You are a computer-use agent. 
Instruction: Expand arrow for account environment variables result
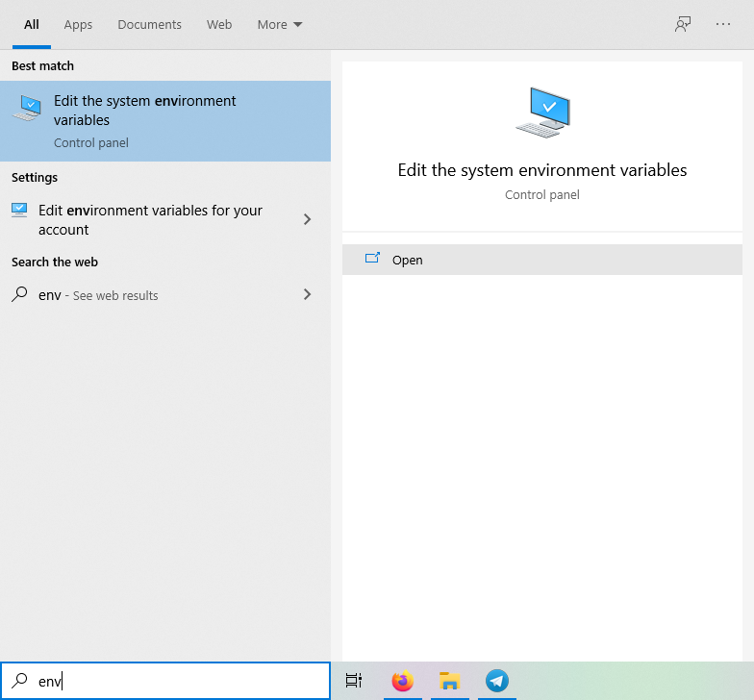(x=308, y=219)
